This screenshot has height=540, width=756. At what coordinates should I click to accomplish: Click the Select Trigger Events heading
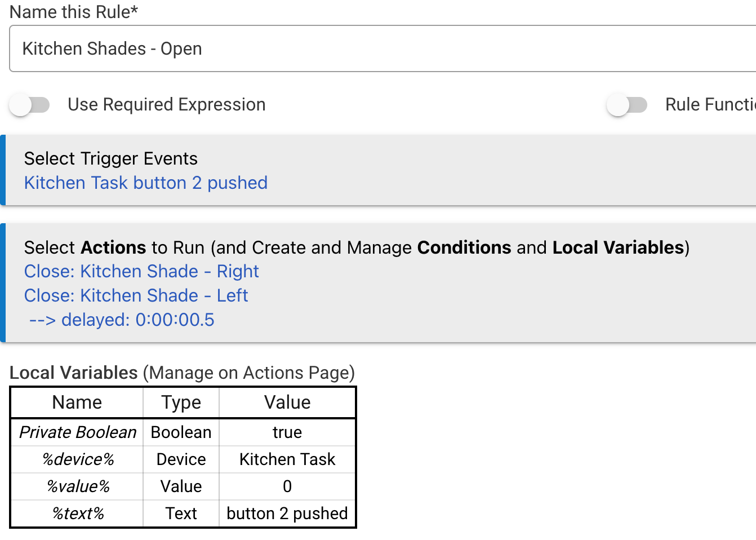[x=110, y=159]
